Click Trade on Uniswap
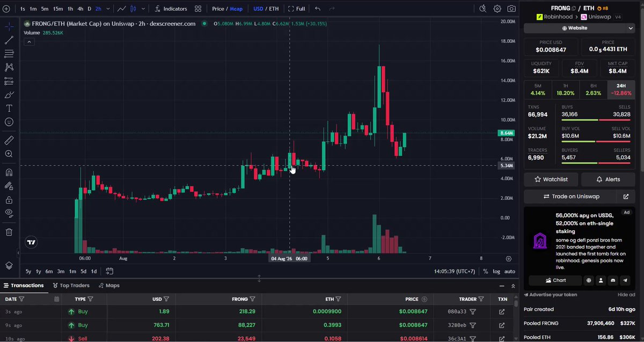 tap(571, 197)
